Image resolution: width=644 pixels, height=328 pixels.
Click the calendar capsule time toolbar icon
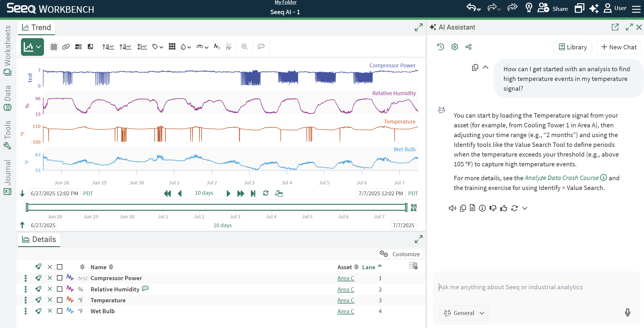(54, 47)
